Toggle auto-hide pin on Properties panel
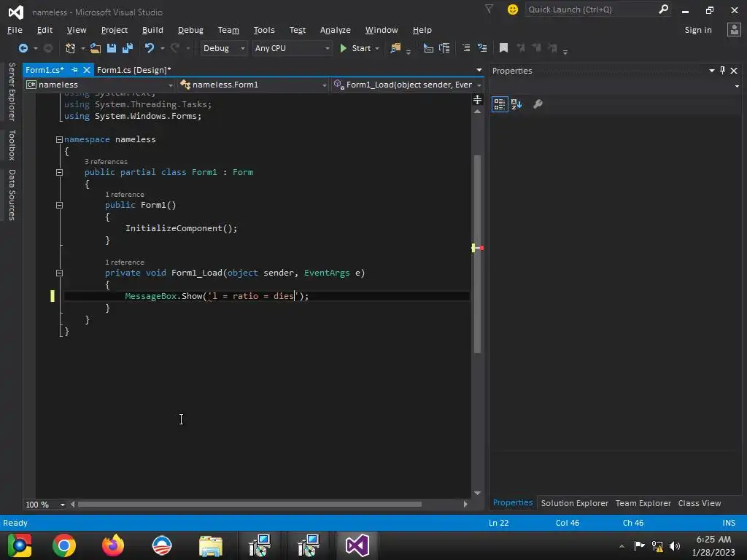Image resolution: width=747 pixels, height=560 pixels. click(x=722, y=71)
